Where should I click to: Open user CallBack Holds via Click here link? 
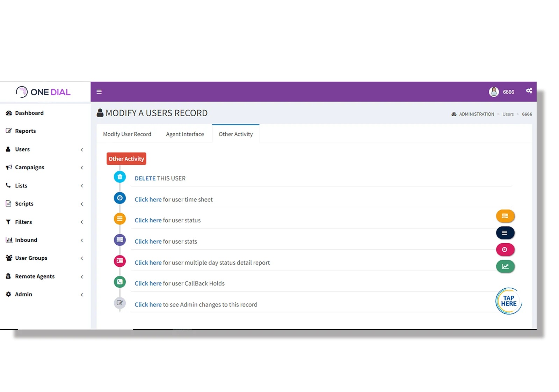148,283
